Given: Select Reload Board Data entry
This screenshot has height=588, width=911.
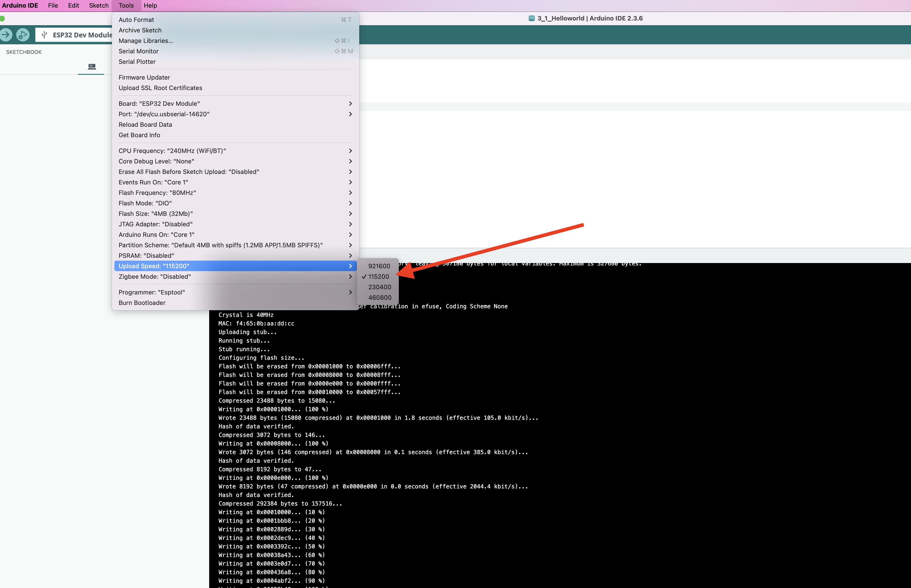Looking at the screenshot, I should (x=235, y=124).
